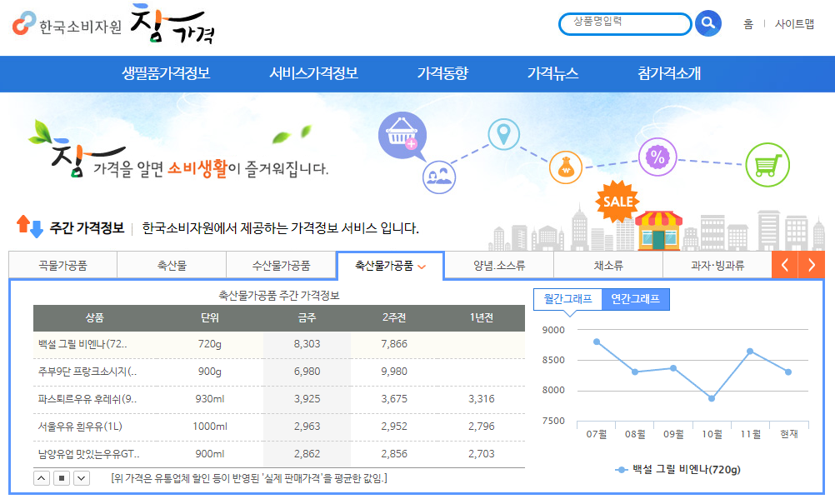Click the purple percent discount icon

[657, 157]
